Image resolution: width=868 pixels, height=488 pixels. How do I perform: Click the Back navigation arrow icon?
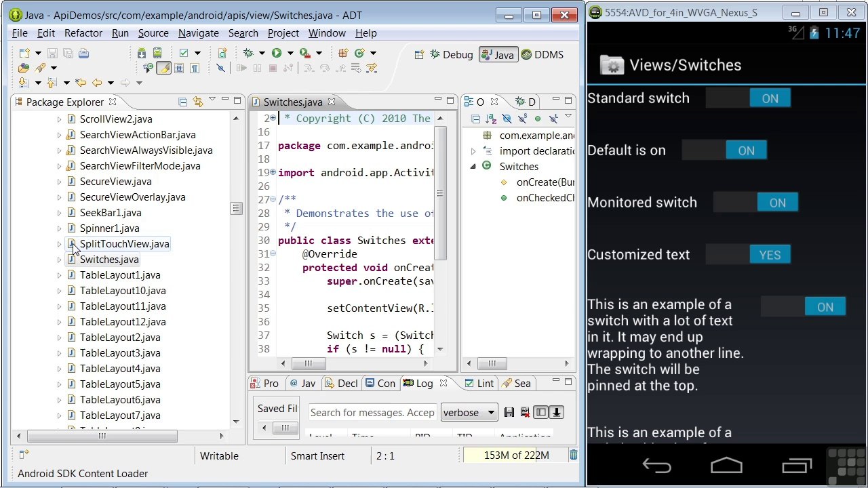[x=97, y=83]
